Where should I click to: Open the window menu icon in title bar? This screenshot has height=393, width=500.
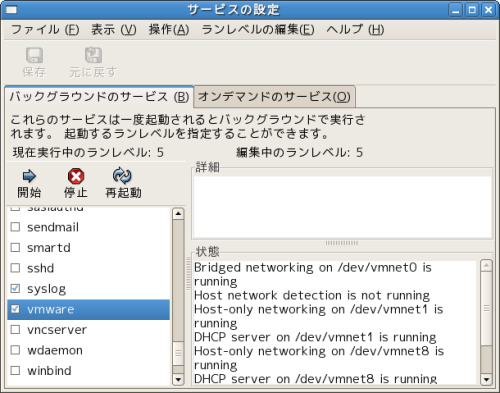click(x=12, y=10)
